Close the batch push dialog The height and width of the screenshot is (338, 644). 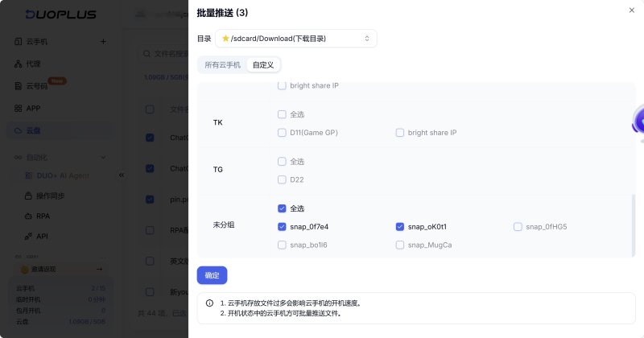631,10
